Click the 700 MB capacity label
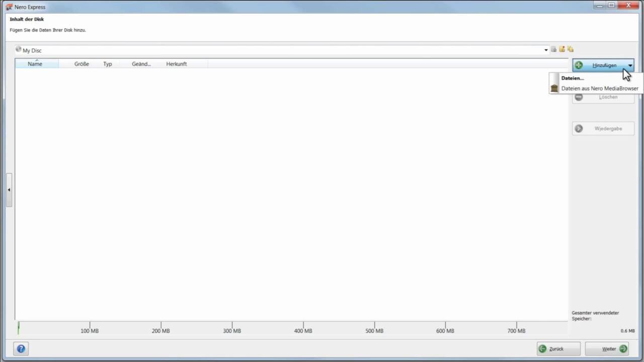Viewport: 644px width, 362px height. pos(516,331)
